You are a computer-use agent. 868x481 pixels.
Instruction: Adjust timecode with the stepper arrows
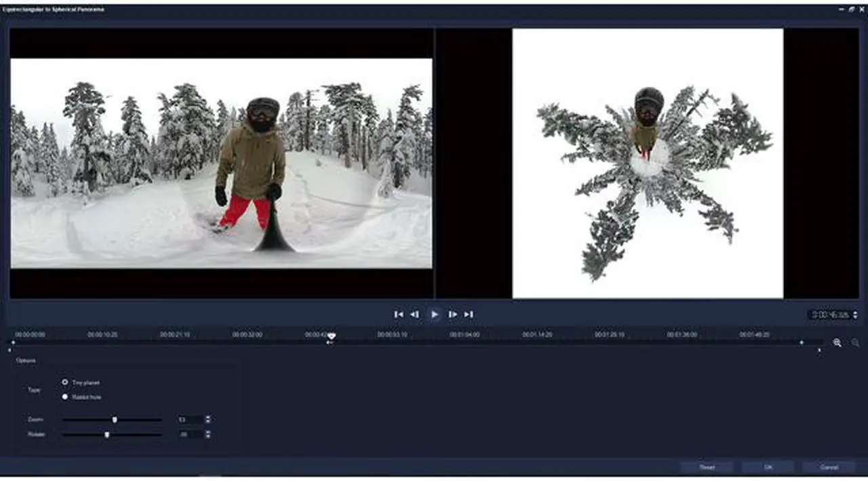coord(854,315)
